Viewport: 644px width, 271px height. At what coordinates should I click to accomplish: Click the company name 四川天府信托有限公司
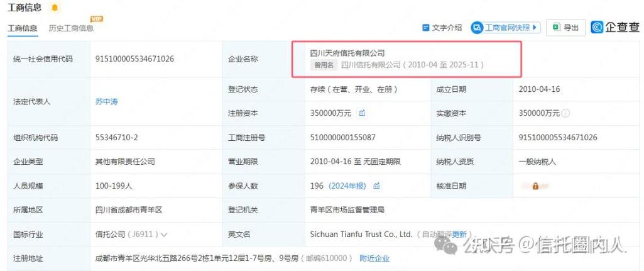pos(347,53)
